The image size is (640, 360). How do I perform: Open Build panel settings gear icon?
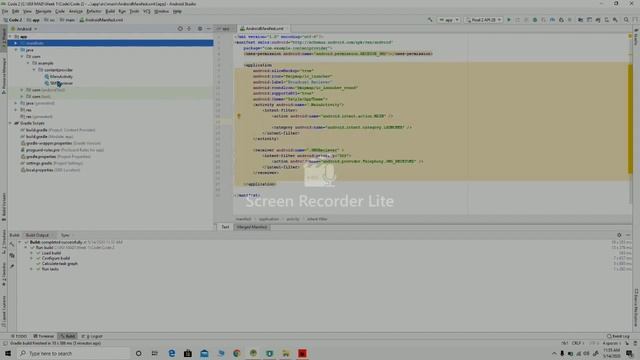click(x=619, y=235)
